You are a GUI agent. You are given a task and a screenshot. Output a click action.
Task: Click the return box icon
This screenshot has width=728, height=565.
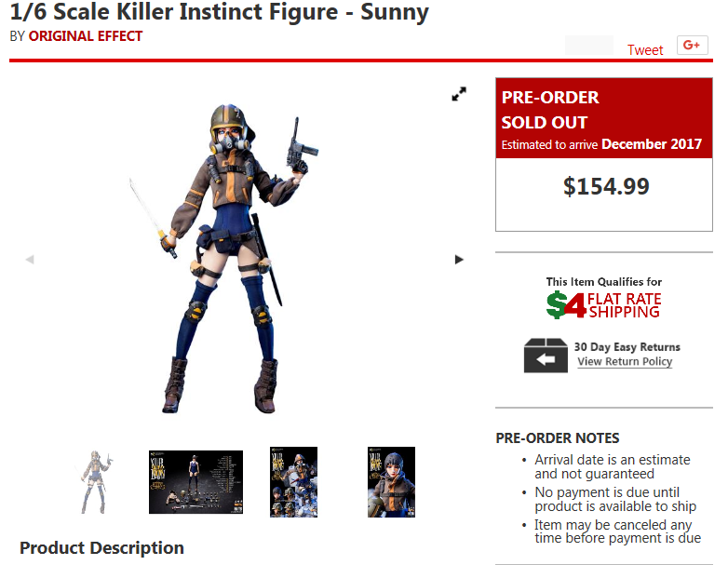pyautogui.click(x=546, y=356)
